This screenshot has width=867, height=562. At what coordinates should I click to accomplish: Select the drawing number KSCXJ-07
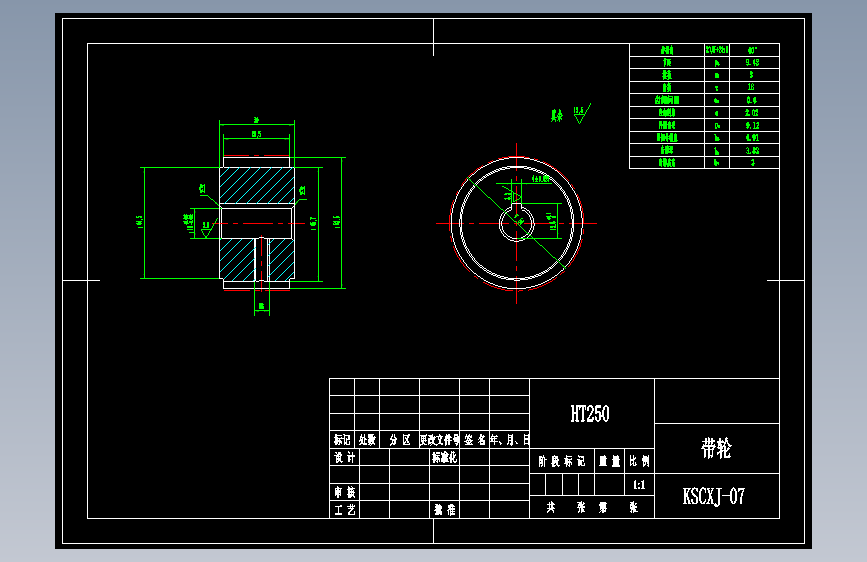[x=714, y=496]
